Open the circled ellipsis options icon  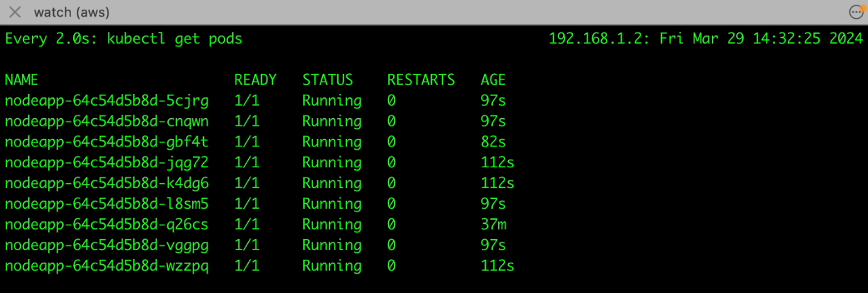(x=857, y=12)
